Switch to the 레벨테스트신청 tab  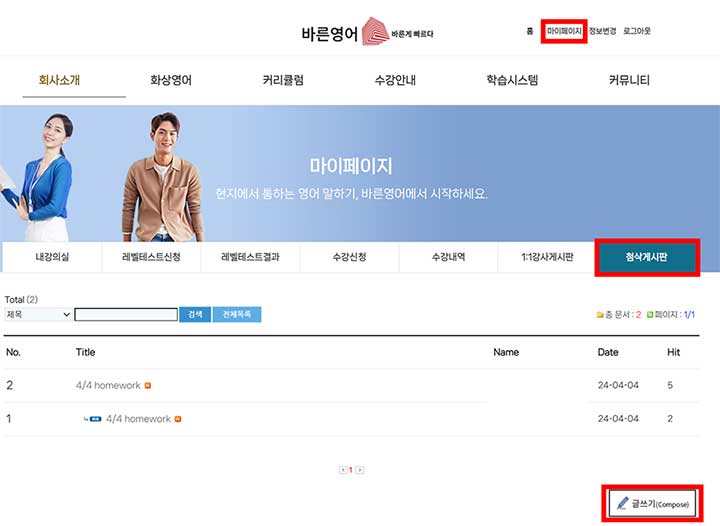point(151,257)
